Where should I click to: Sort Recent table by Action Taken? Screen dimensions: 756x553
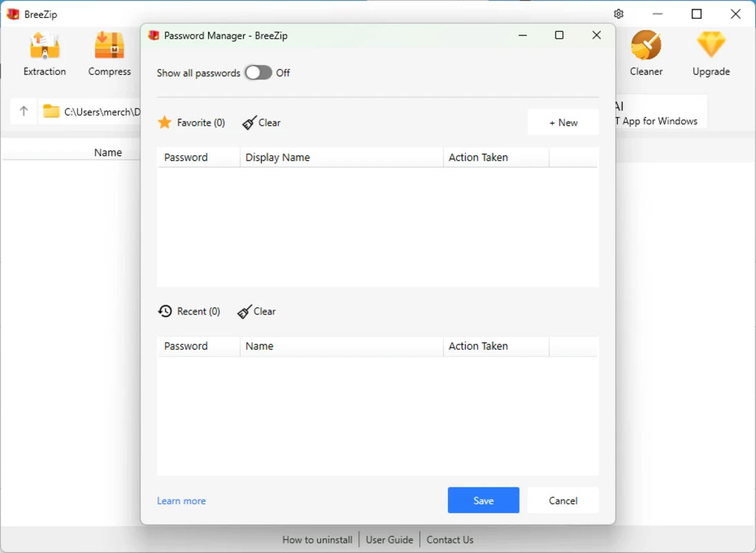coord(496,346)
